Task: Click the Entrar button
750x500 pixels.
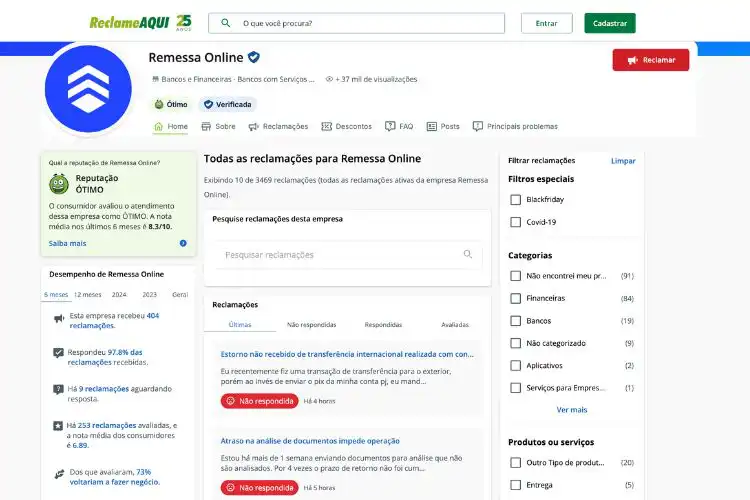Action: pos(547,23)
